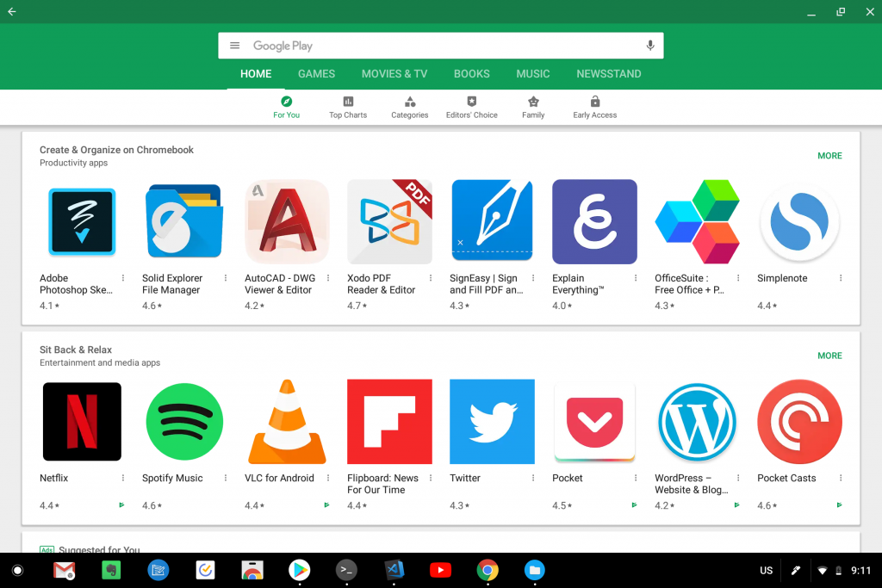882x588 pixels.
Task: Open the clock and status tray
Action: (846, 571)
